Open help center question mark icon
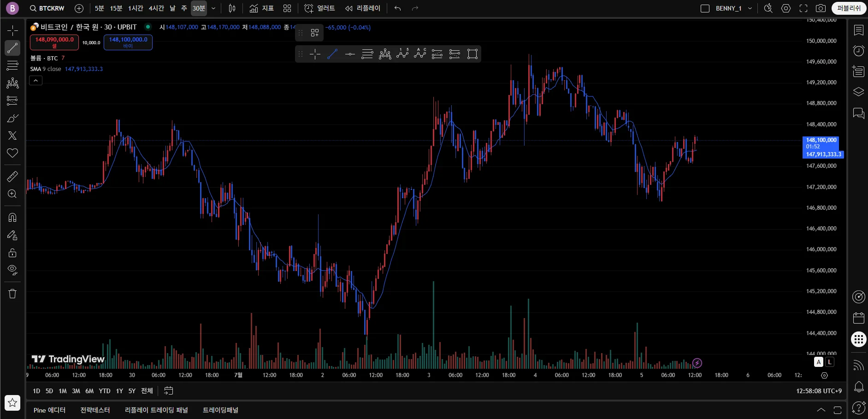Viewport: 868px width, 419px height. (x=858, y=407)
